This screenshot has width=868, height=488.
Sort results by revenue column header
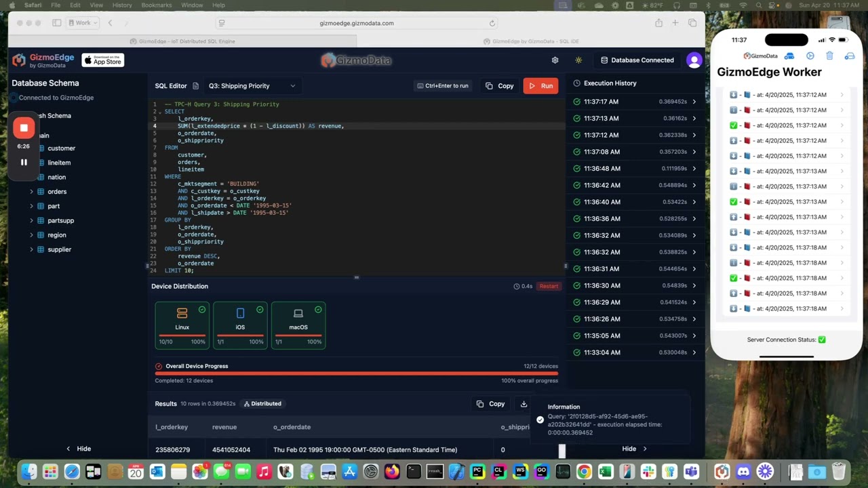coord(224,427)
